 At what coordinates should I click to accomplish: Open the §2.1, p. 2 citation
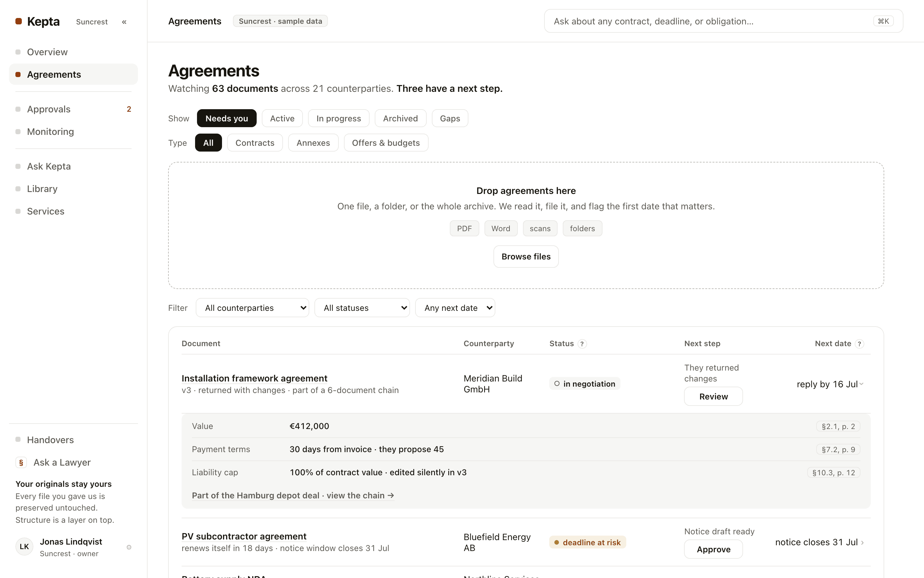click(x=838, y=427)
